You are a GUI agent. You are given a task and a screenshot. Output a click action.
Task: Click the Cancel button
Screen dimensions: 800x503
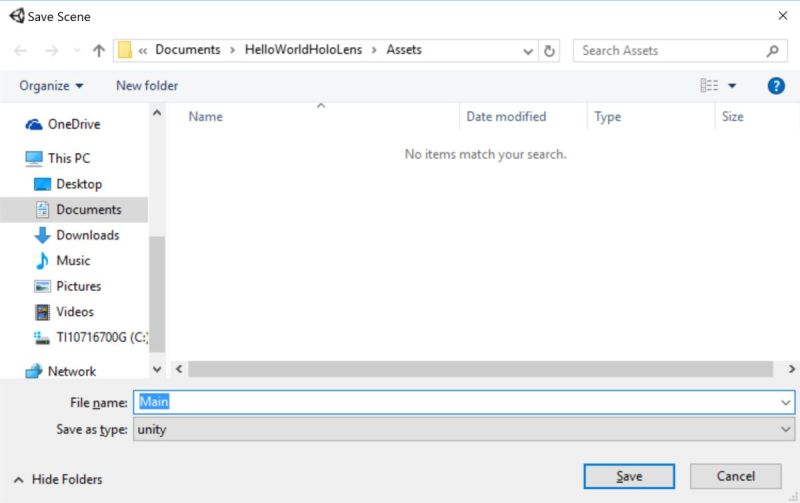pyautogui.click(x=736, y=476)
